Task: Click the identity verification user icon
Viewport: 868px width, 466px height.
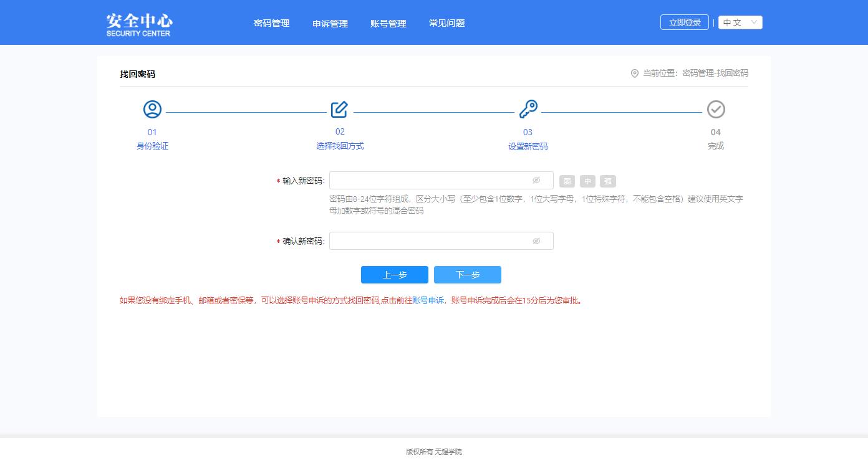Action: pyautogui.click(x=152, y=110)
